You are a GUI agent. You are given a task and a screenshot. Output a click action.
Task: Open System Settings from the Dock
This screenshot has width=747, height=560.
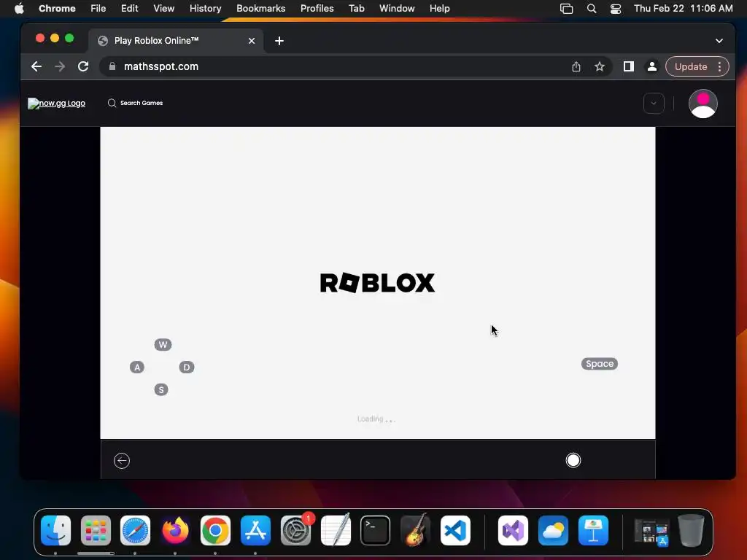tap(295, 531)
